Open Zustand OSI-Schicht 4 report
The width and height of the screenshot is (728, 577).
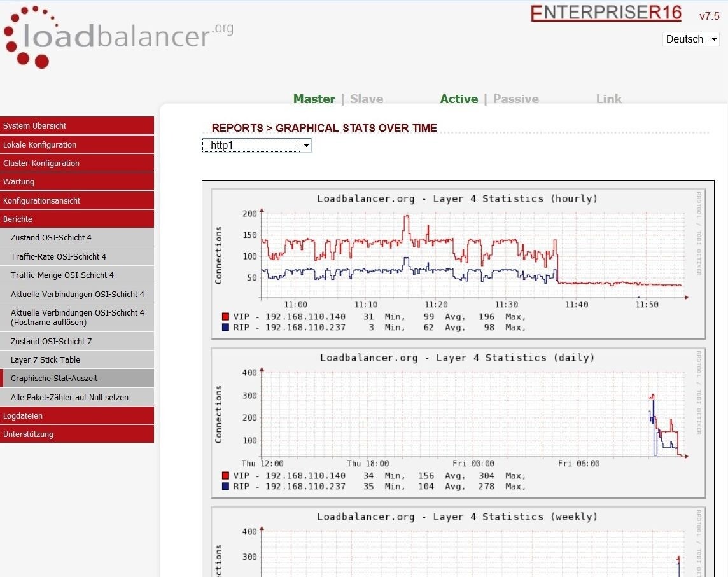click(77, 238)
